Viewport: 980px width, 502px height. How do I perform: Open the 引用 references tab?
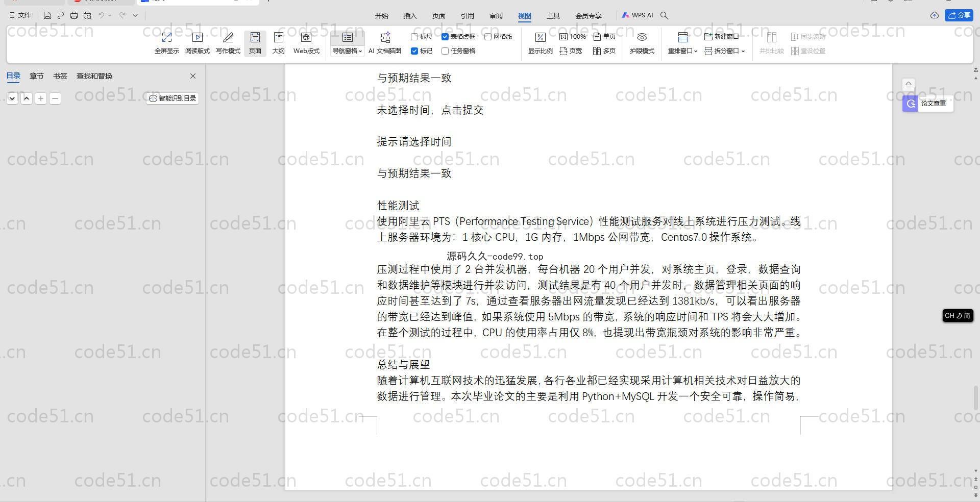468,16
